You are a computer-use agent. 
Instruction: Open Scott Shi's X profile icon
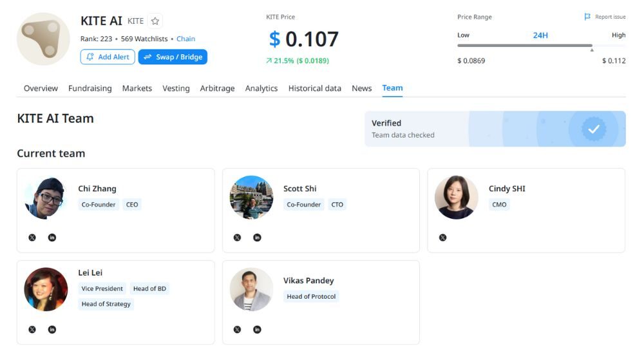pyautogui.click(x=237, y=238)
